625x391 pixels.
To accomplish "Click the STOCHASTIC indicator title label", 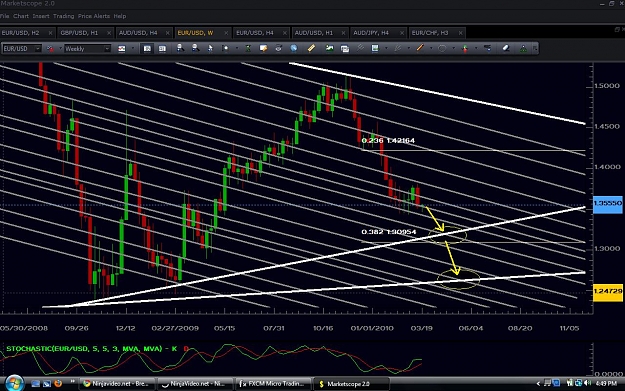I will [x=91, y=349].
